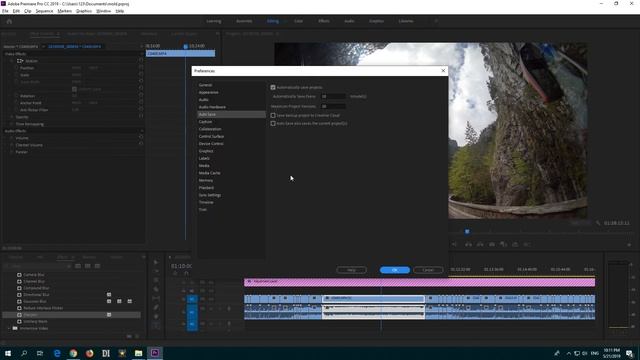Click the Home icon in Premiere
This screenshot has width=640, height=360.
[9, 21]
